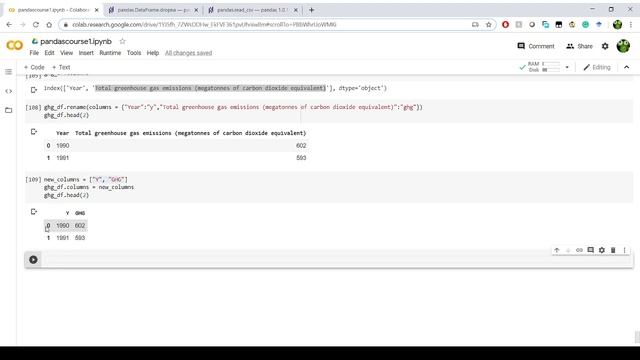Open the Help menu
This screenshot has height=360, width=640.
pos(153,53)
